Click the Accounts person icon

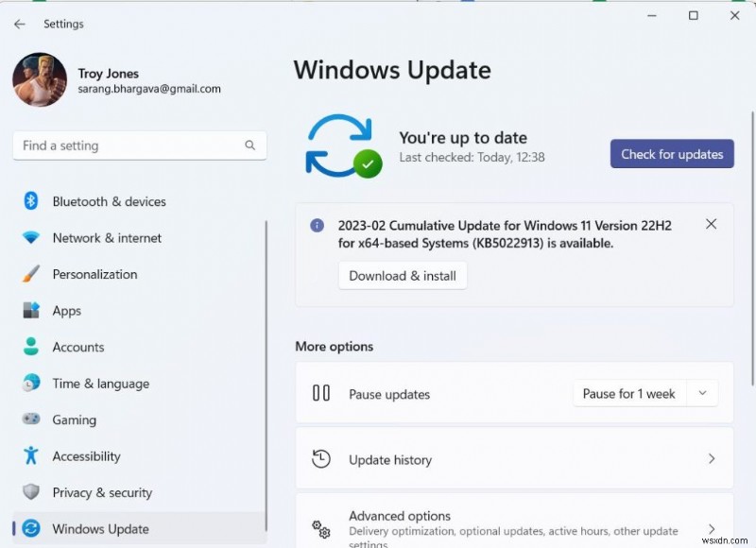click(x=31, y=346)
